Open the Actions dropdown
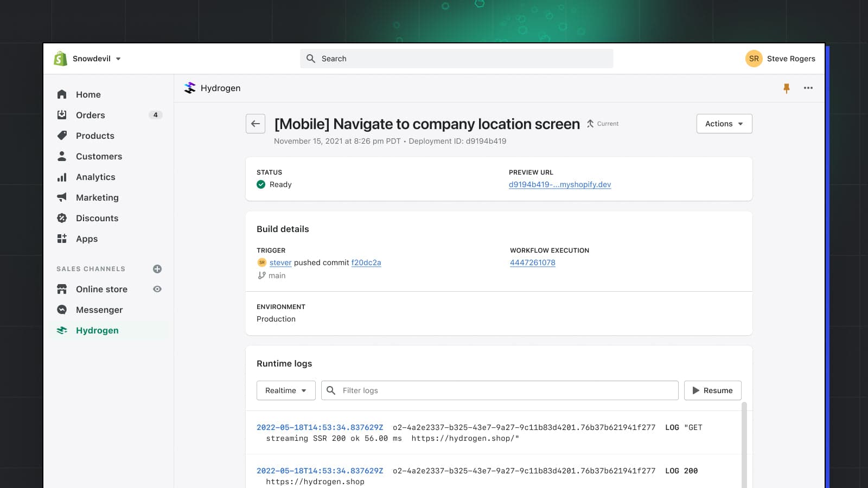Screen dimensions: 868x488 [724, 124]
